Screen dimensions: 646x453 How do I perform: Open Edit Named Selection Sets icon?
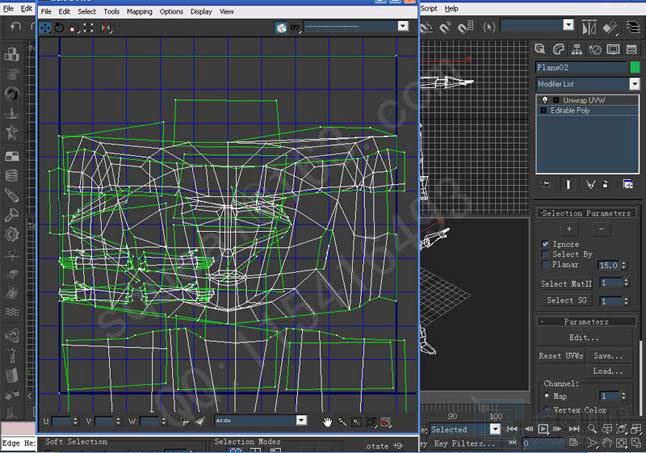tap(489, 28)
